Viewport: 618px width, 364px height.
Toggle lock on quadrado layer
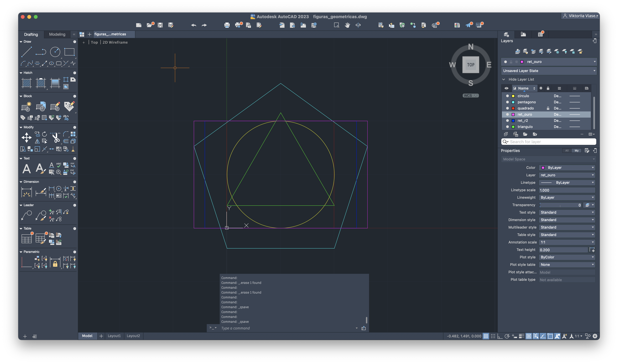pyautogui.click(x=548, y=108)
